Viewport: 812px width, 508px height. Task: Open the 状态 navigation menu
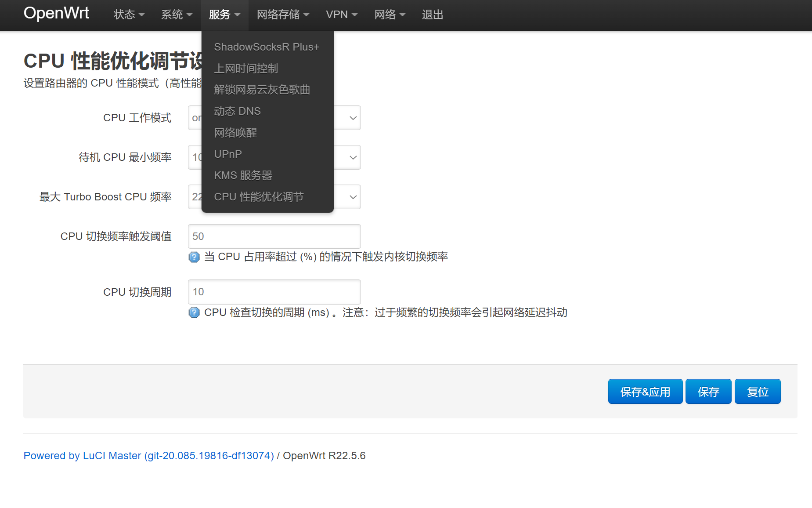129,15
